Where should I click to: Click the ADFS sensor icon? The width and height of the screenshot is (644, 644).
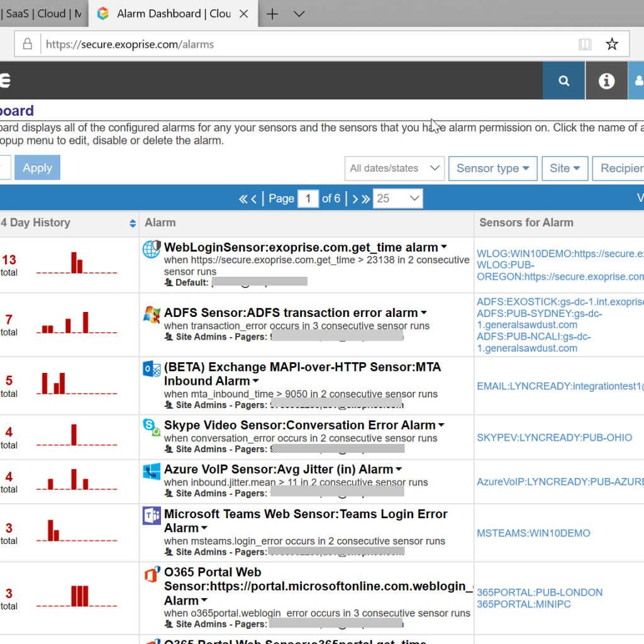tap(152, 314)
